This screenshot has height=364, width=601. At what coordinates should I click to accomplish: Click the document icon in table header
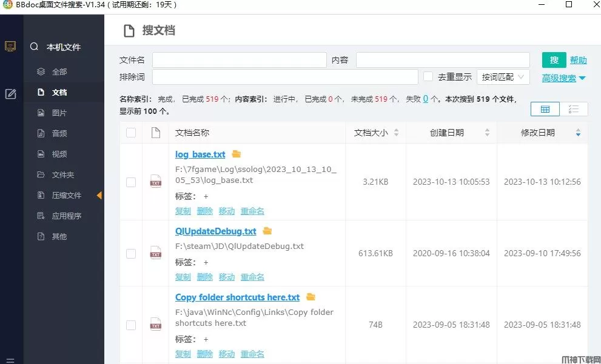[156, 133]
